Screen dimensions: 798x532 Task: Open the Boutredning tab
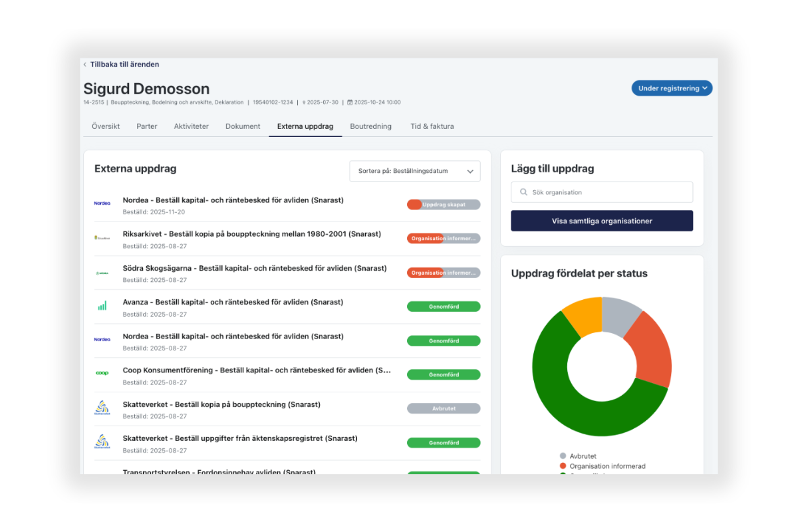pos(370,126)
